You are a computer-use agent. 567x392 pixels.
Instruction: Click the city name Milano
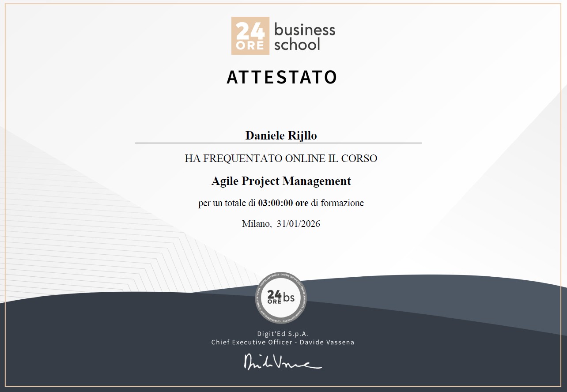click(256, 224)
